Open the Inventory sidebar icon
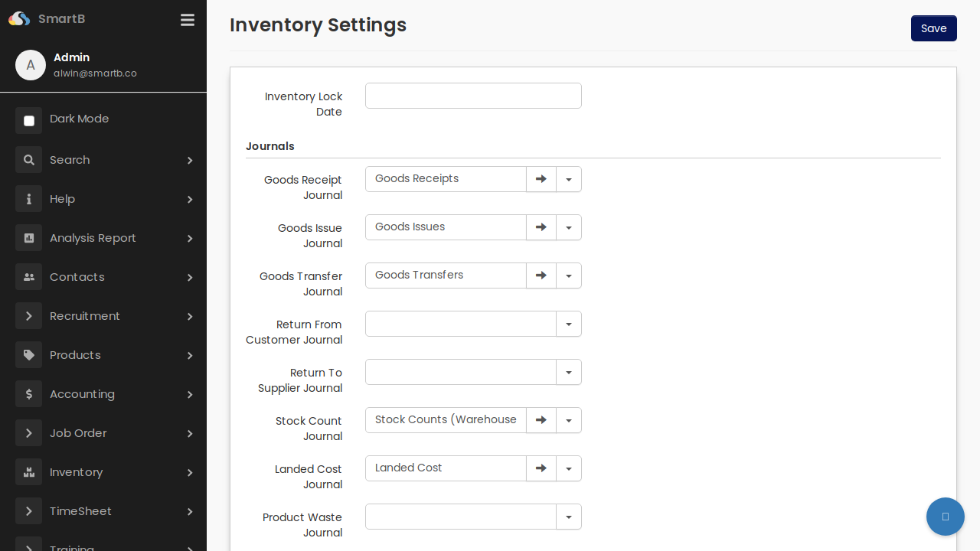This screenshot has width=980, height=551. pos(28,472)
